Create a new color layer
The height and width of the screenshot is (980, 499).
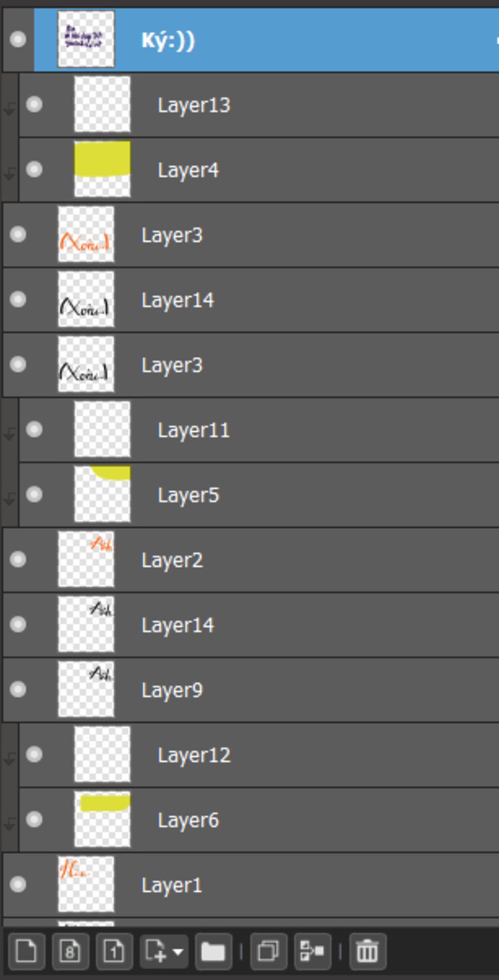tap(26, 951)
